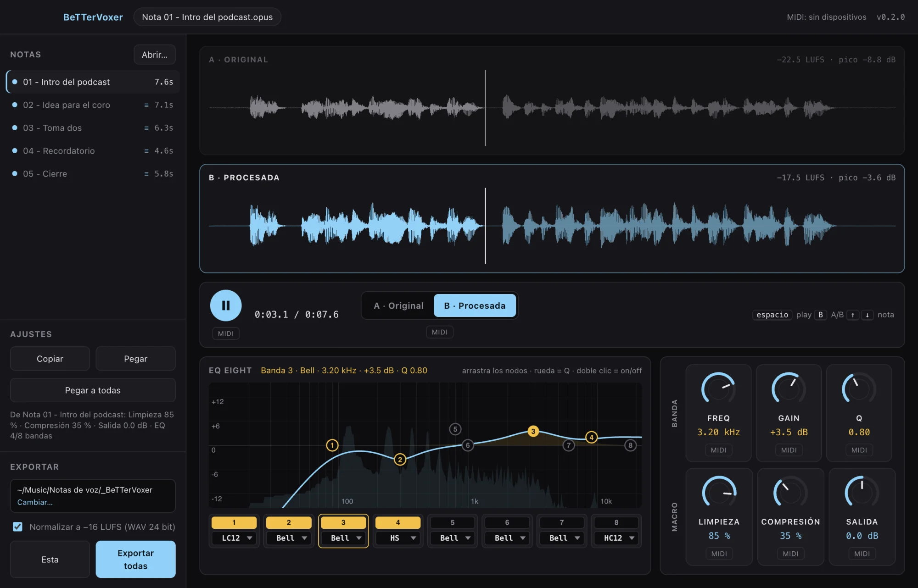Open band 6 Bell filter type dropdown
The width and height of the screenshot is (918, 588).
point(507,538)
